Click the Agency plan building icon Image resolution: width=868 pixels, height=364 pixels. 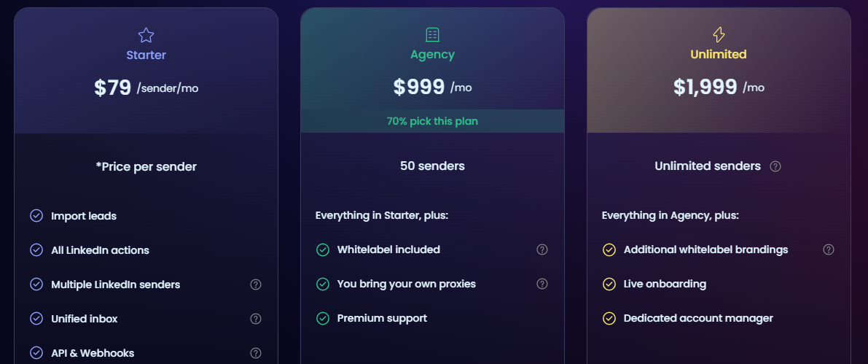click(x=432, y=35)
